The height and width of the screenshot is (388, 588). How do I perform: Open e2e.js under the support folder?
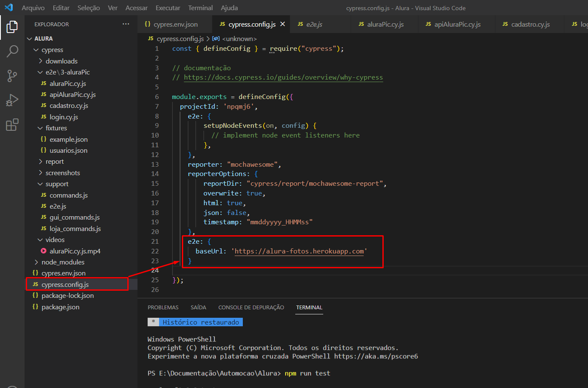click(x=58, y=206)
